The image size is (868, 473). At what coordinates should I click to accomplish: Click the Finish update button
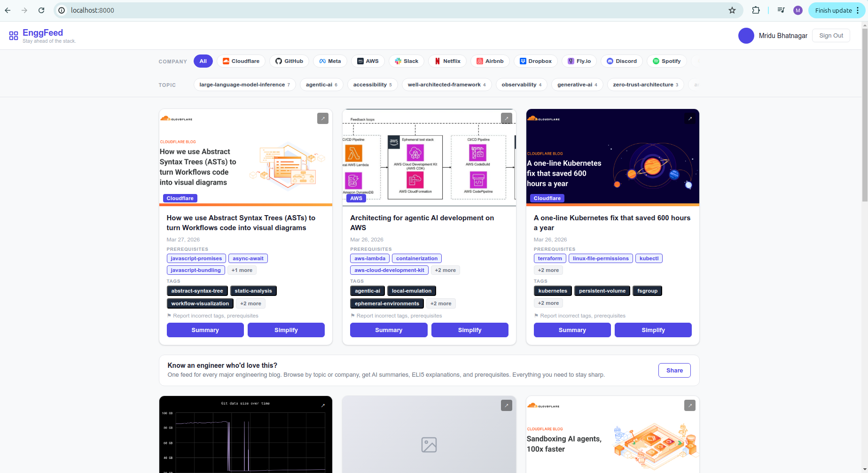click(x=833, y=10)
